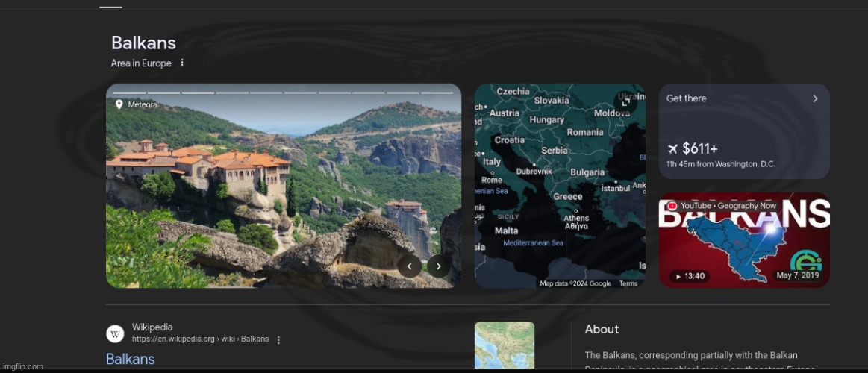Viewport: 868px width, 373px height.
Task: Select the last photo progress segment
Action: pyautogui.click(x=437, y=93)
